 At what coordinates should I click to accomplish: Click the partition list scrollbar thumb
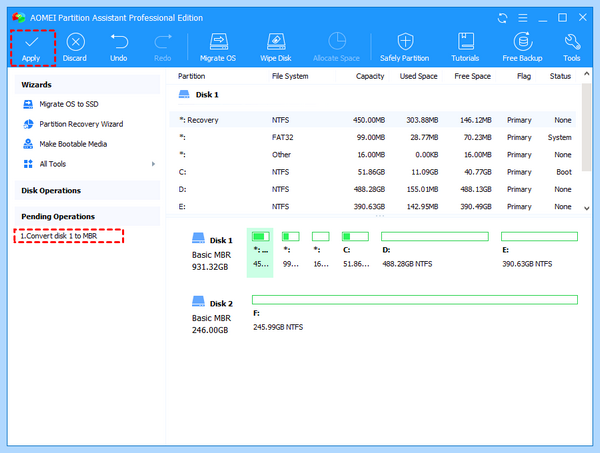tap(586, 127)
